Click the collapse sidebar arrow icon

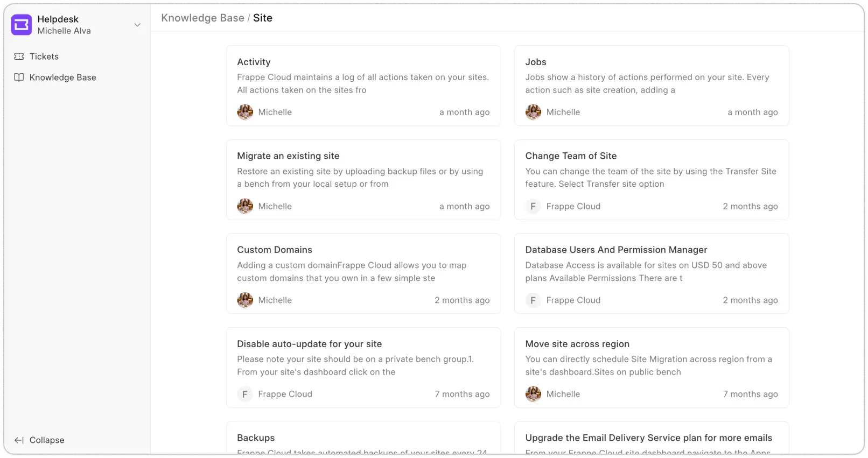tap(19, 440)
